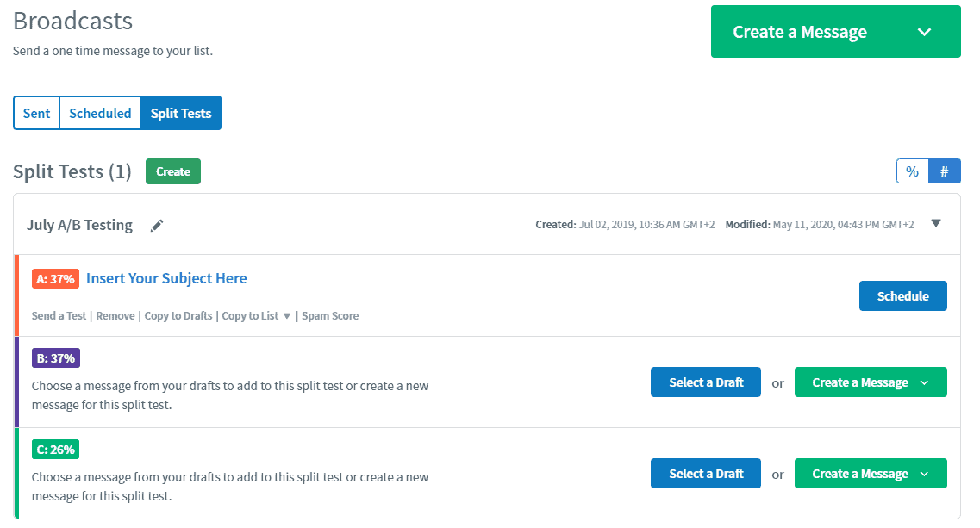Schedule the variant A broadcast
The width and height of the screenshot is (980, 528).
click(902, 295)
